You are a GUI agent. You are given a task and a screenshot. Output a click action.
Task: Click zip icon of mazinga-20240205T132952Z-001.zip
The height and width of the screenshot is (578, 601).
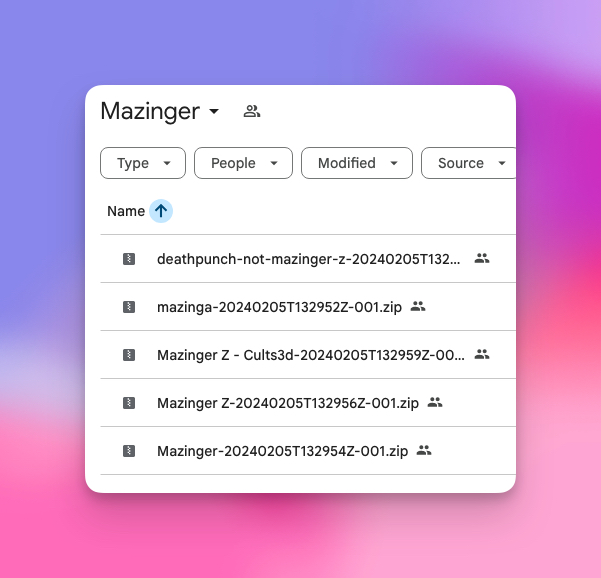click(x=129, y=307)
